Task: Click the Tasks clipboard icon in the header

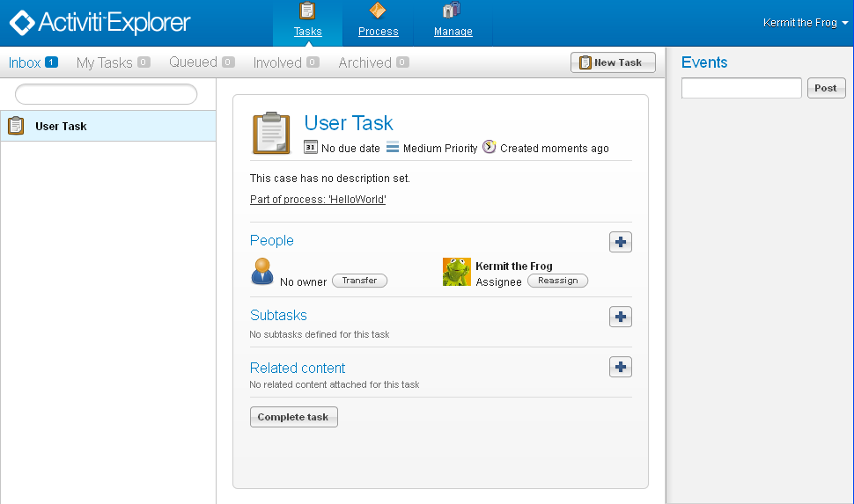Action: coord(307,11)
